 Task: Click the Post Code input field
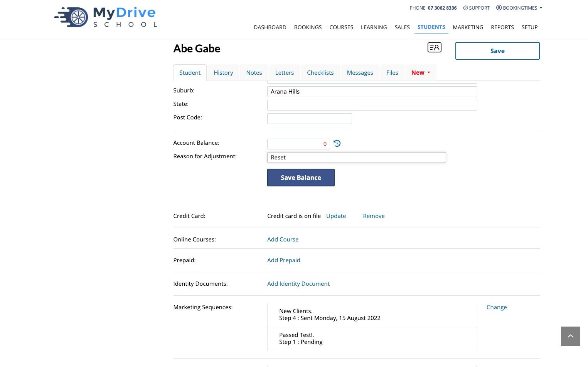(x=310, y=119)
